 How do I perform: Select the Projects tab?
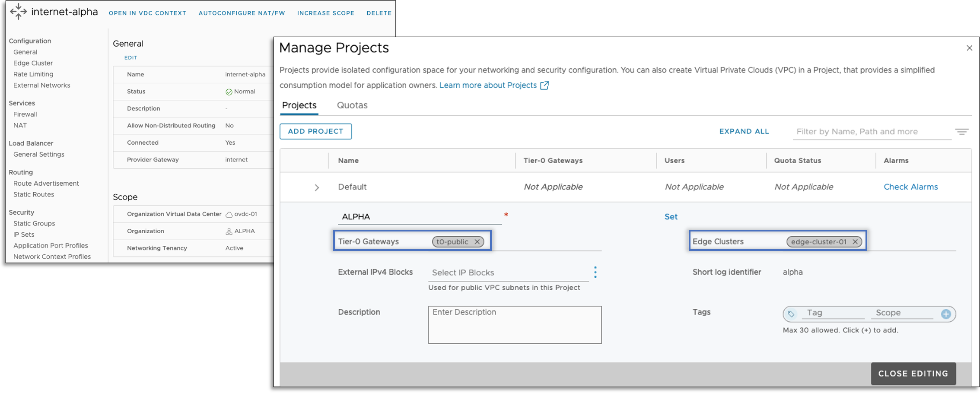coord(299,105)
